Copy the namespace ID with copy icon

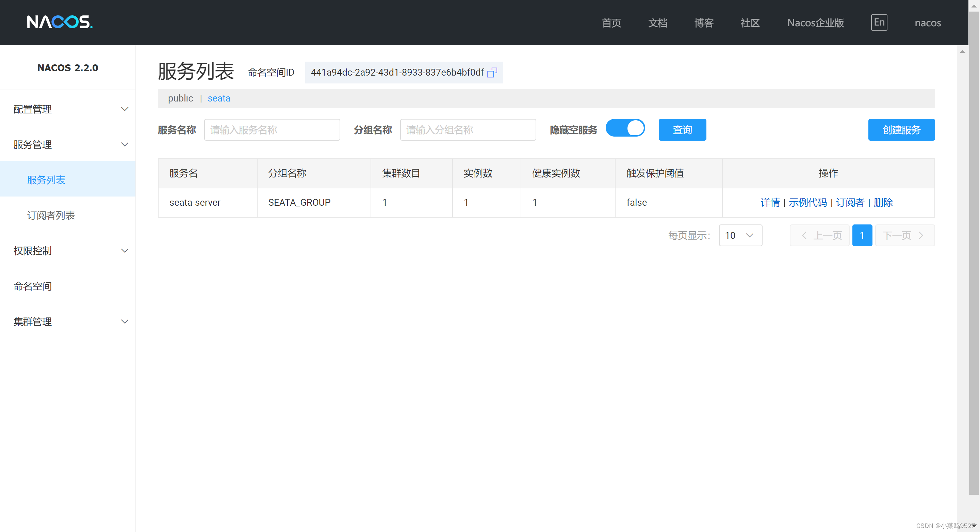pyautogui.click(x=492, y=72)
